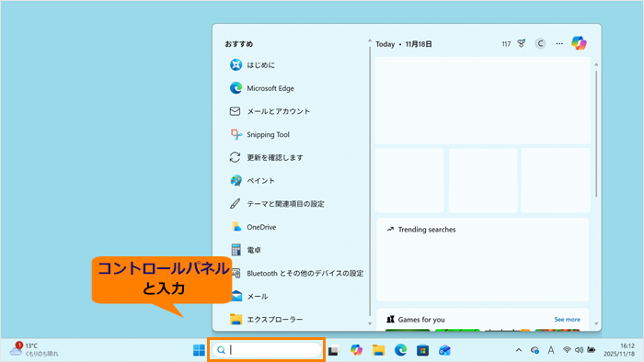This screenshot has height=362, width=644.
Task: Open Copilot from the taskbar
Action: point(356,350)
